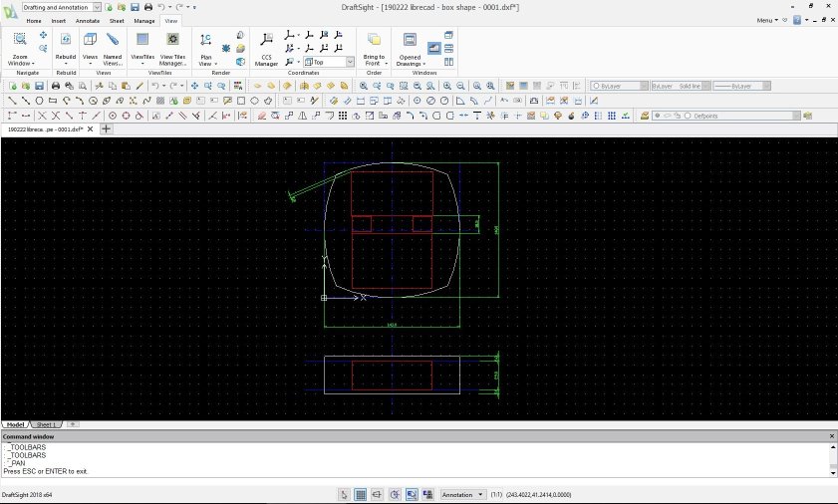The image size is (838, 504).
Task: Open the Menu button at top right
Action: (767, 20)
